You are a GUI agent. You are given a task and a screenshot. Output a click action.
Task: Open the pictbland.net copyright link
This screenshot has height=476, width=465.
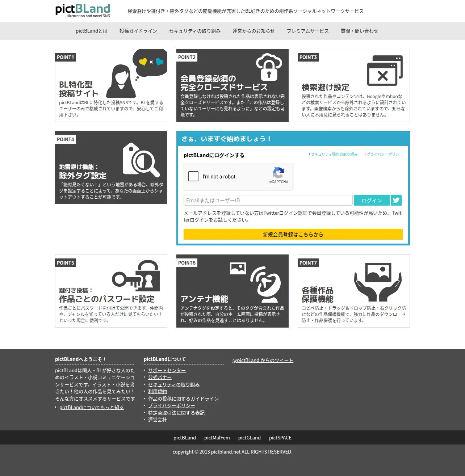pos(226,452)
